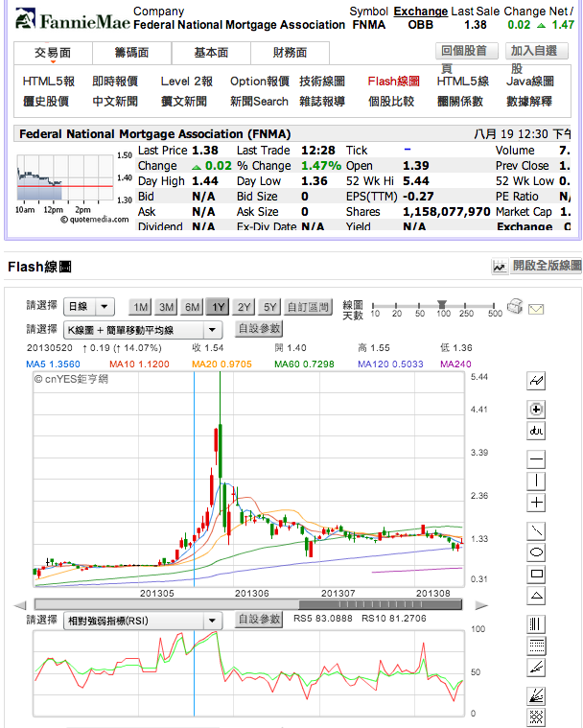This screenshot has width=583, height=728.
Task: Click the 線圖天數 slider handle at 100
Action: [x=442, y=304]
